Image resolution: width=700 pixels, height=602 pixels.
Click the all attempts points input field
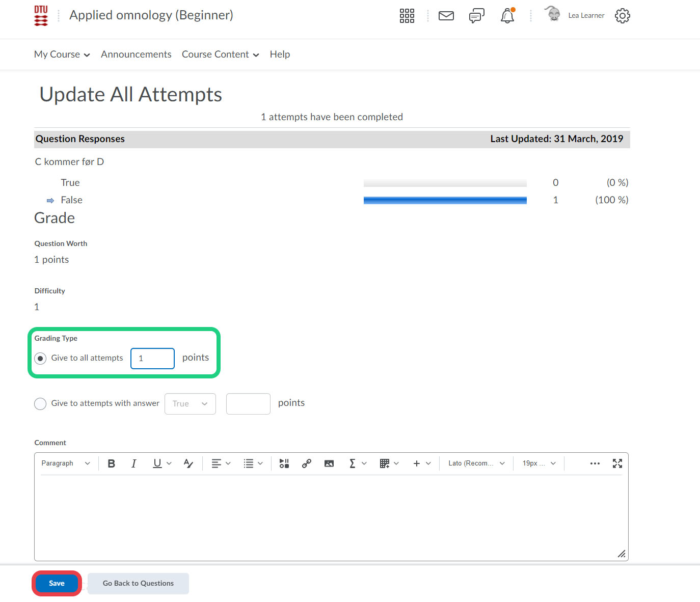click(153, 359)
